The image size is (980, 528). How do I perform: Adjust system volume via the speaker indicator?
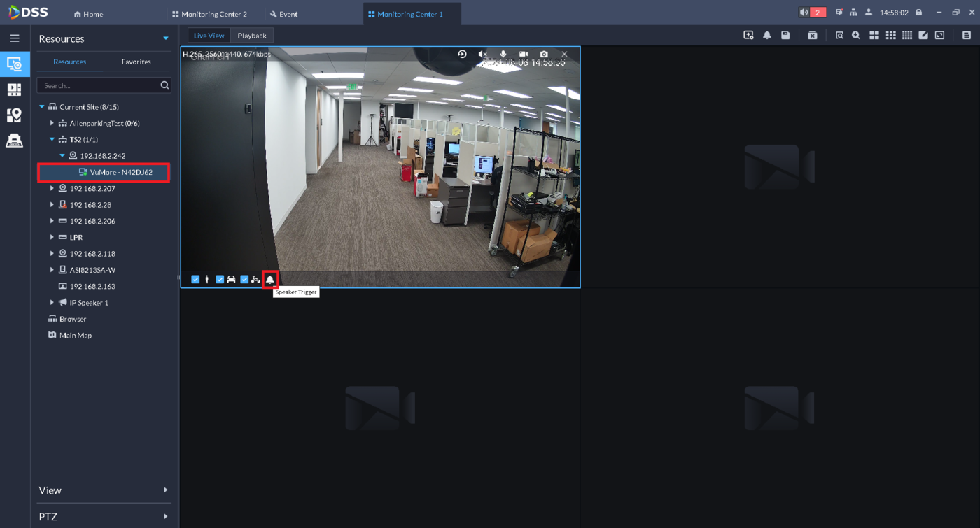tap(803, 11)
